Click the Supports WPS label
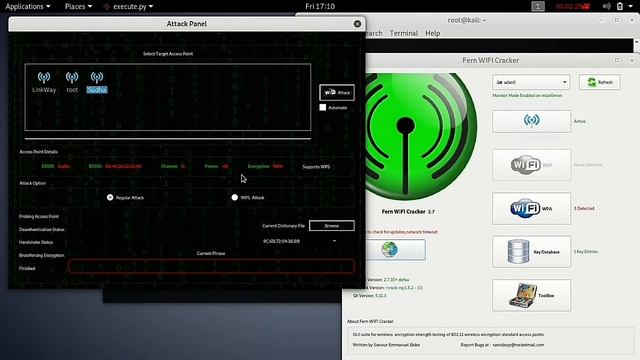 tap(316, 167)
